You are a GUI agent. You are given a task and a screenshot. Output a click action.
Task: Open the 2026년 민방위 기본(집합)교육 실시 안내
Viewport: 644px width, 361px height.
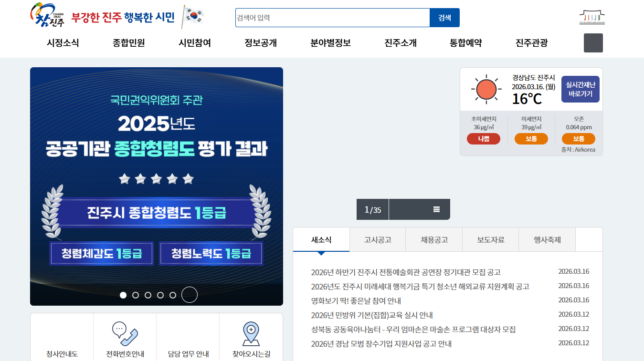[x=372, y=315]
